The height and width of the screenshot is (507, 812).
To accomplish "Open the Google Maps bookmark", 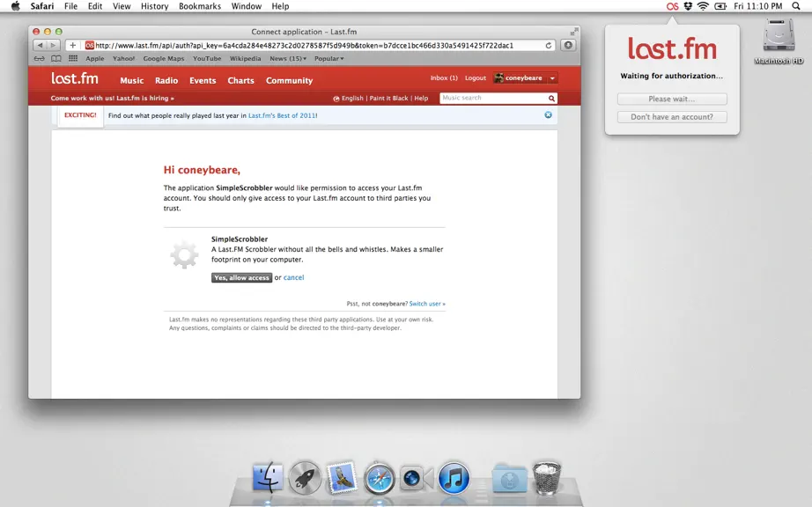I will pyautogui.click(x=164, y=58).
